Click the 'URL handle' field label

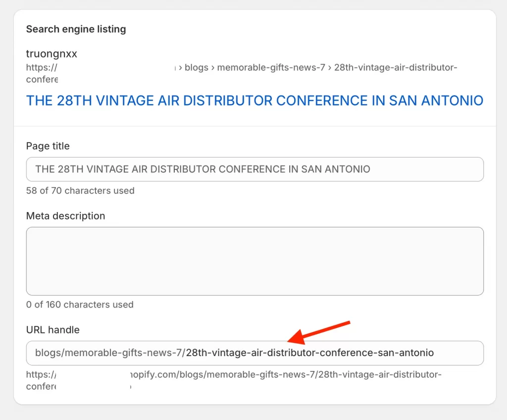pos(52,330)
